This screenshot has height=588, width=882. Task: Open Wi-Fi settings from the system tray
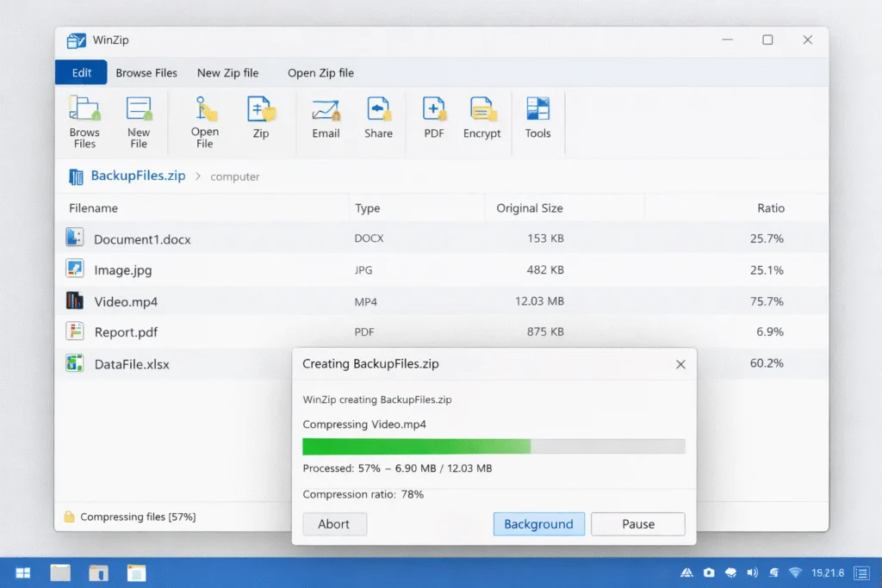point(795,572)
